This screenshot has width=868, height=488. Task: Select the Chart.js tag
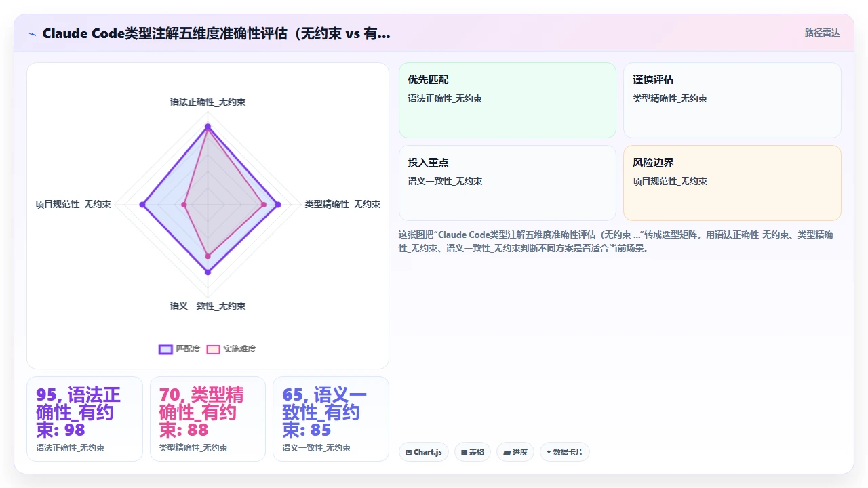point(424,452)
